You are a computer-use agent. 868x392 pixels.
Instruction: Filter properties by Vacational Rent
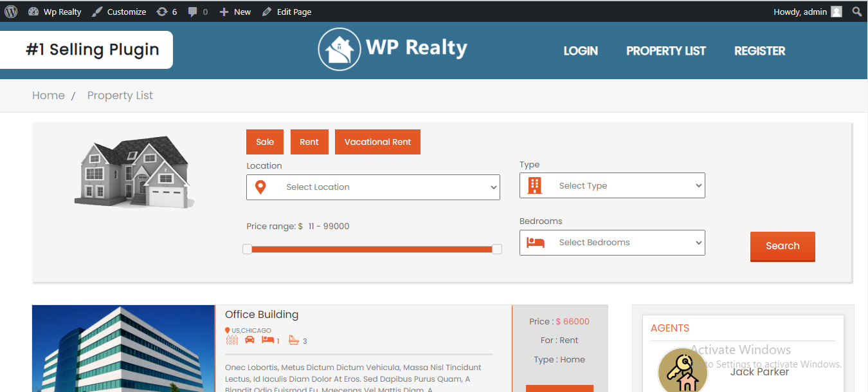(377, 142)
